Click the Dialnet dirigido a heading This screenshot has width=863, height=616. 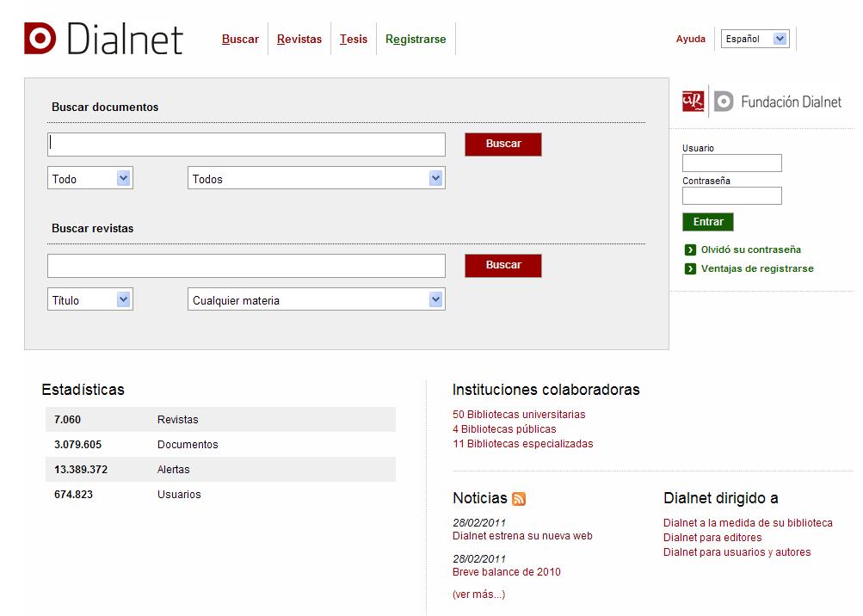click(x=720, y=498)
